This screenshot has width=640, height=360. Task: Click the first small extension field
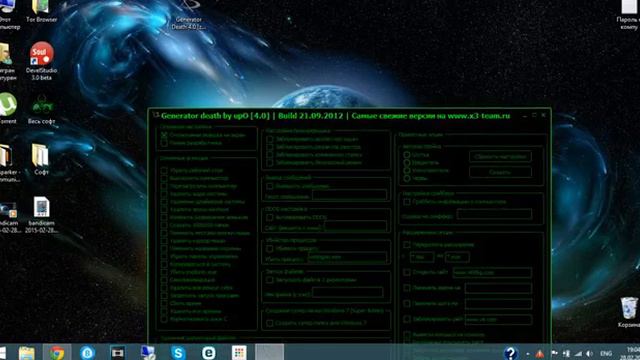(x=422, y=257)
